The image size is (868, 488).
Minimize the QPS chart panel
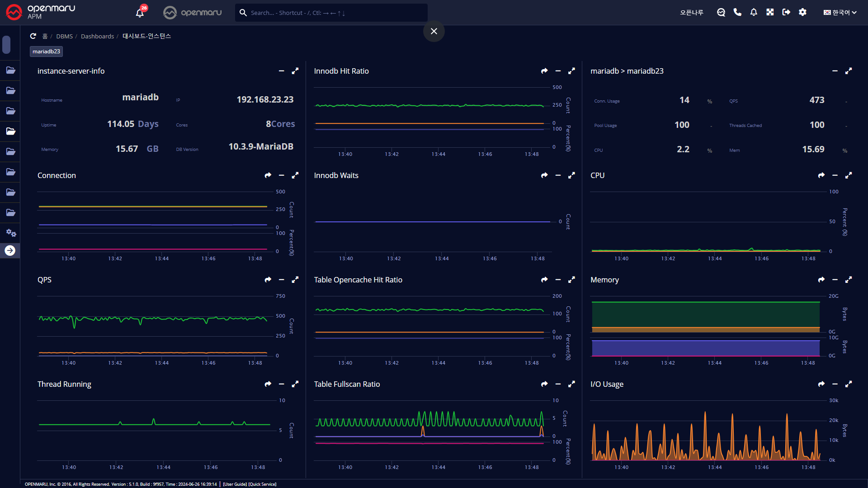pyautogui.click(x=281, y=280)
